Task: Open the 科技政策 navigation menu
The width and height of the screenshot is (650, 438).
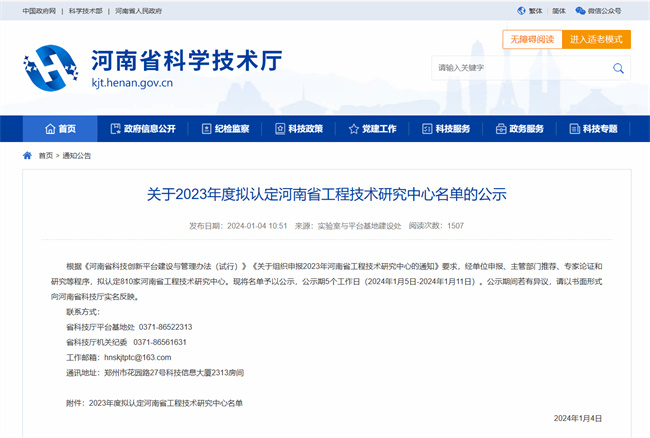Action: [299, 129]
